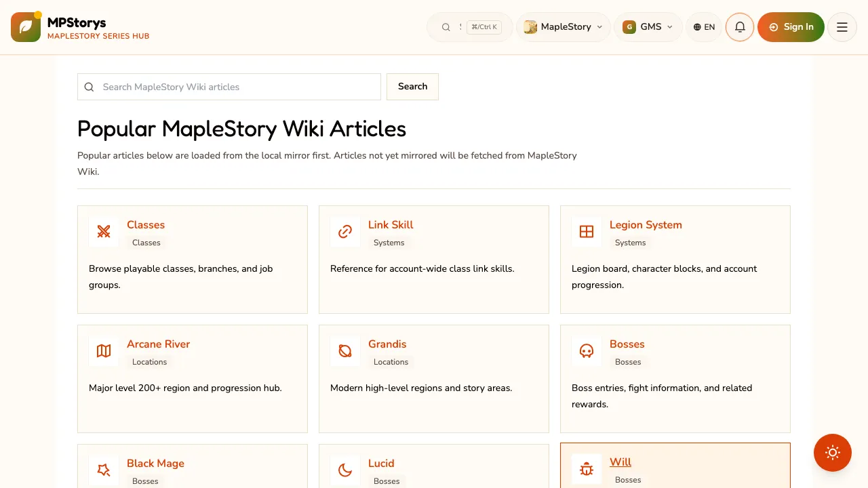Click the globe icon beside EN
Viewport: 868px width, 488px height.
pyautogui.click(x=697, y=27)
